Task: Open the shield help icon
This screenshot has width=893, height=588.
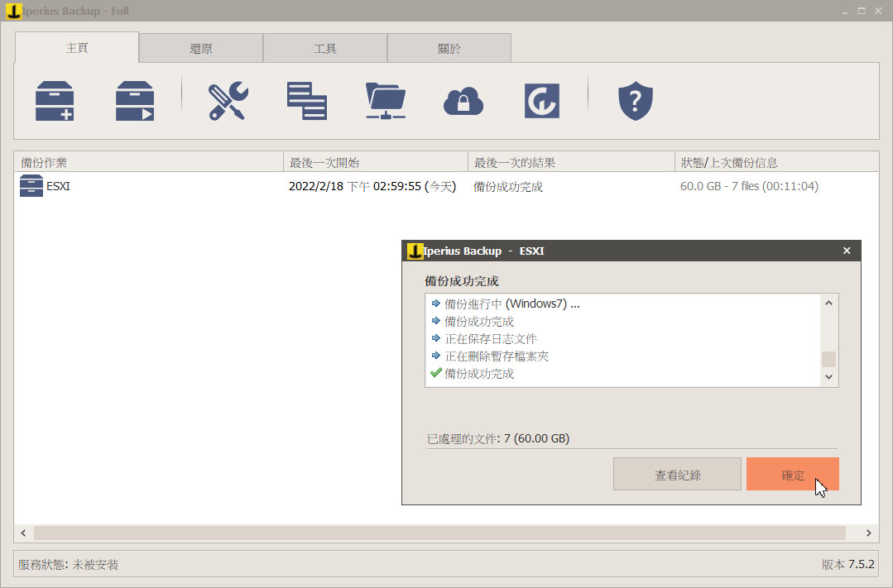Action: pos(636,101)
